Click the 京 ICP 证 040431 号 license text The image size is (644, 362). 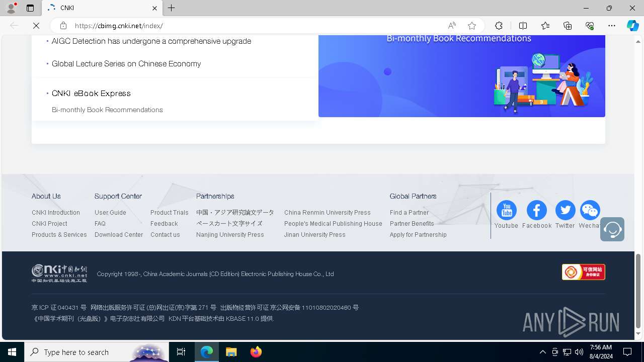pyautogui.click(x=59, y=308)
